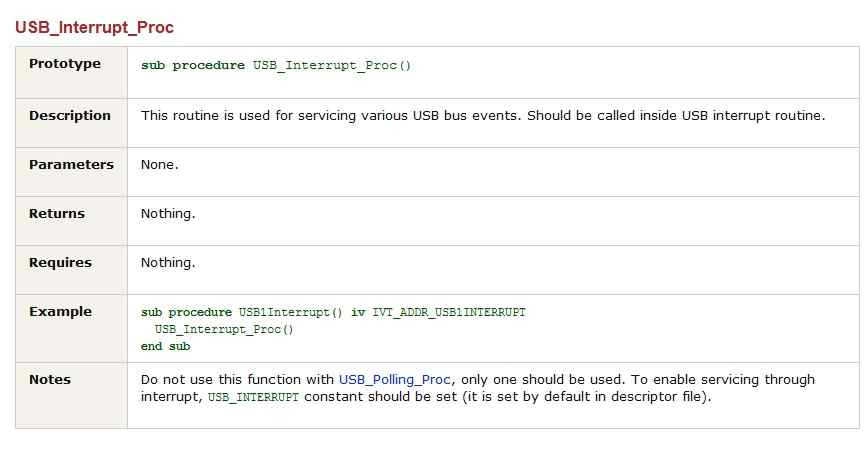
Task: Click the USB_INTERRUPT constant in Notes
Action: click(x=253, y=397)
